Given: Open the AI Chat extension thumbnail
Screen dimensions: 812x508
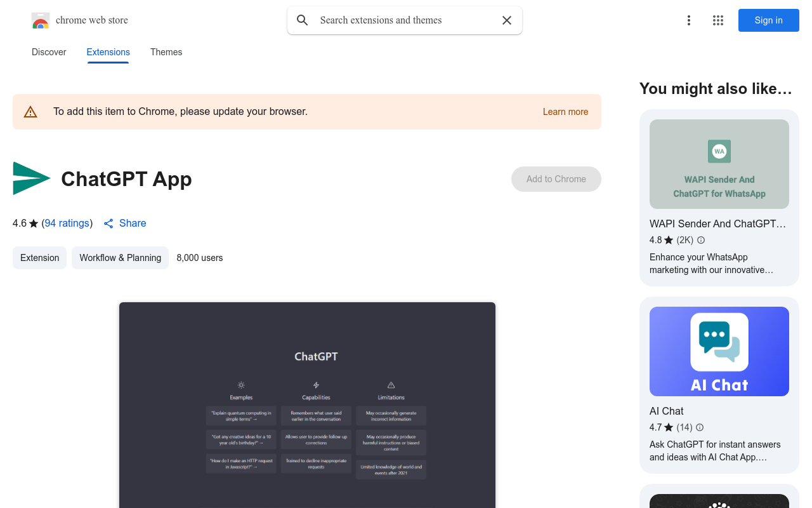Looking at the screenshot, I should pos(719,351).
